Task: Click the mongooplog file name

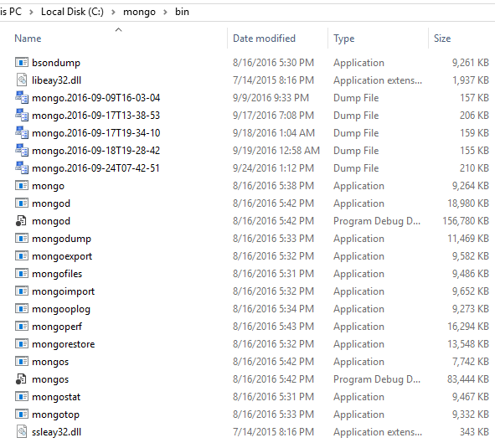Action: [x=61, y=309]
